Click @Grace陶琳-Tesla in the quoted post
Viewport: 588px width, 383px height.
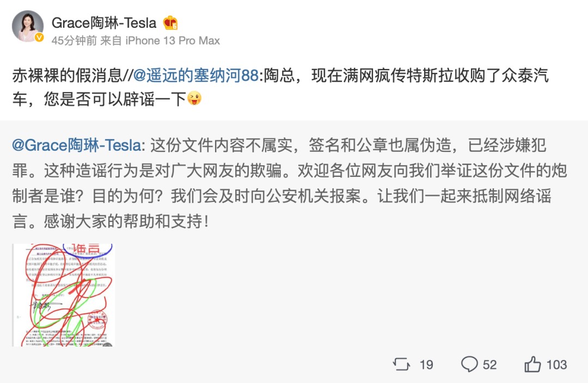click(76, 146)
